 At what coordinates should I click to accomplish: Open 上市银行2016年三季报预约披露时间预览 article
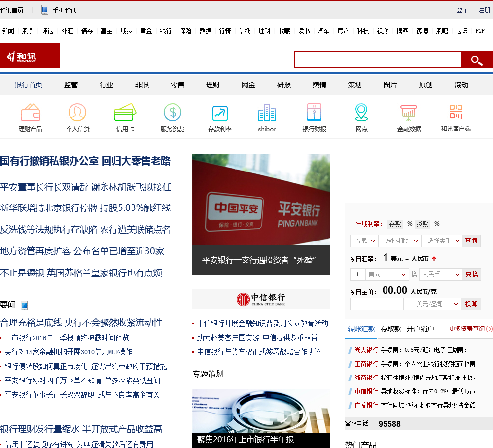pos(67,338)
